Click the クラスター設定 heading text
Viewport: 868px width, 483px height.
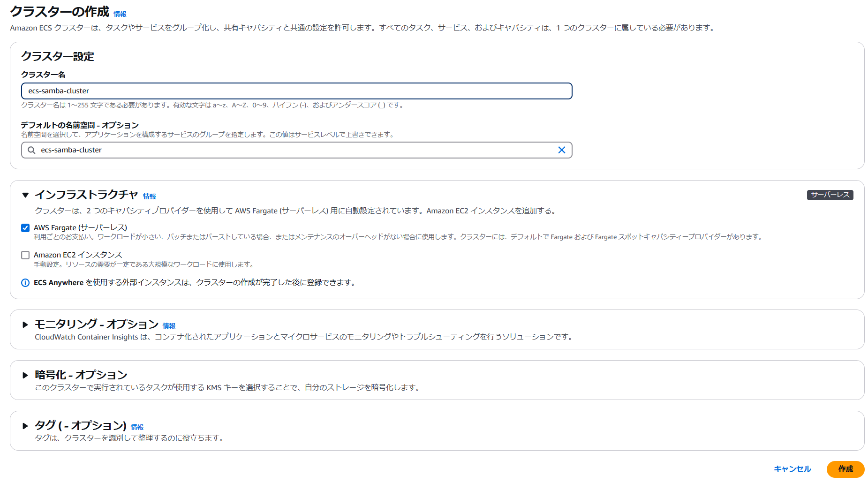[x=58, y=57]
